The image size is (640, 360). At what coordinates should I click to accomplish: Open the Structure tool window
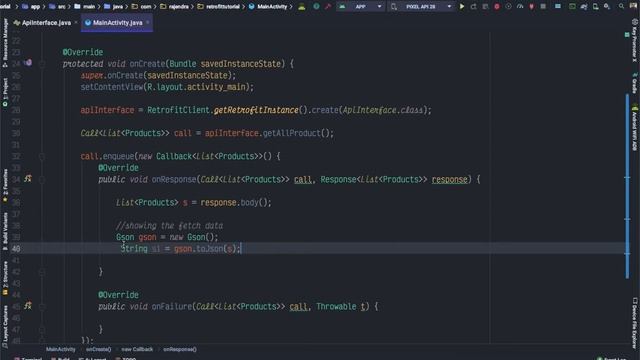point(5,278)
